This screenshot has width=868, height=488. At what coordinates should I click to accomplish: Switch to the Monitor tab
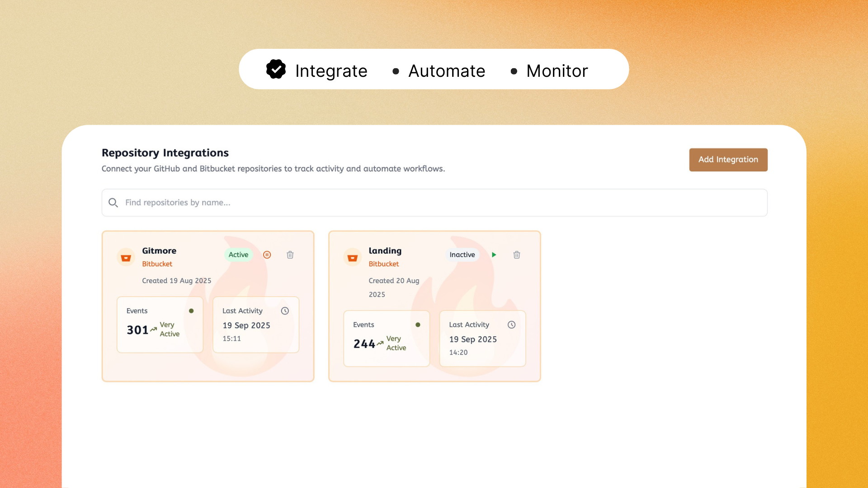pos(557,70)
